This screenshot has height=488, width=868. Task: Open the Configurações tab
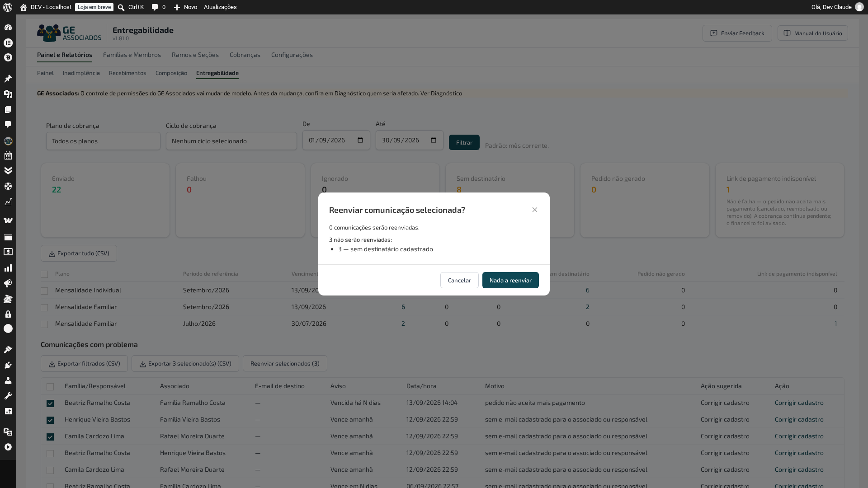click(292, 55)
